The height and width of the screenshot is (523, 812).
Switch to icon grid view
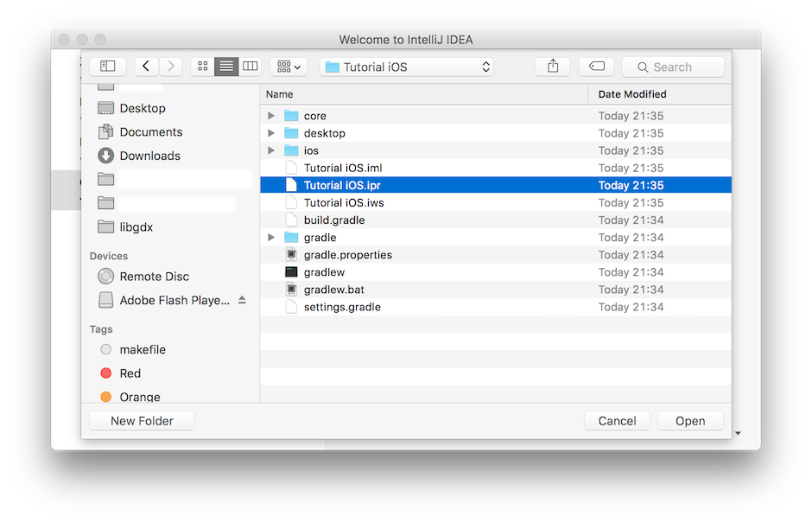pos(202,67)
